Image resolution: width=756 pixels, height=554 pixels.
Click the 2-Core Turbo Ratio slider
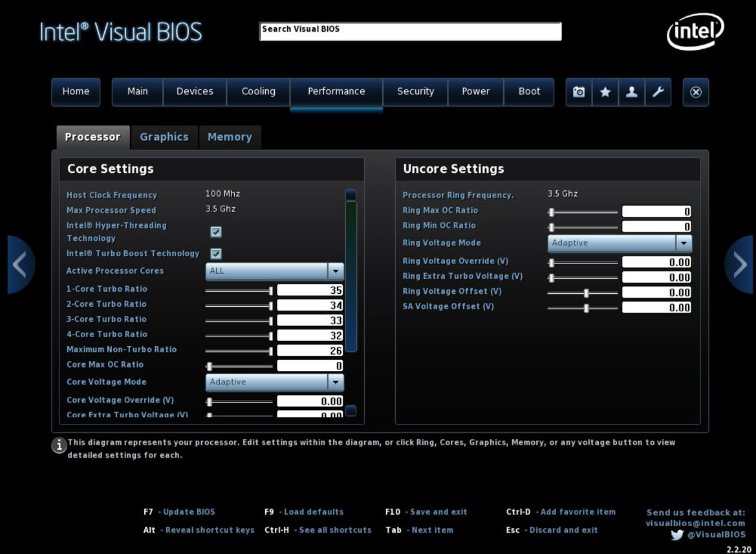point(239,305)
